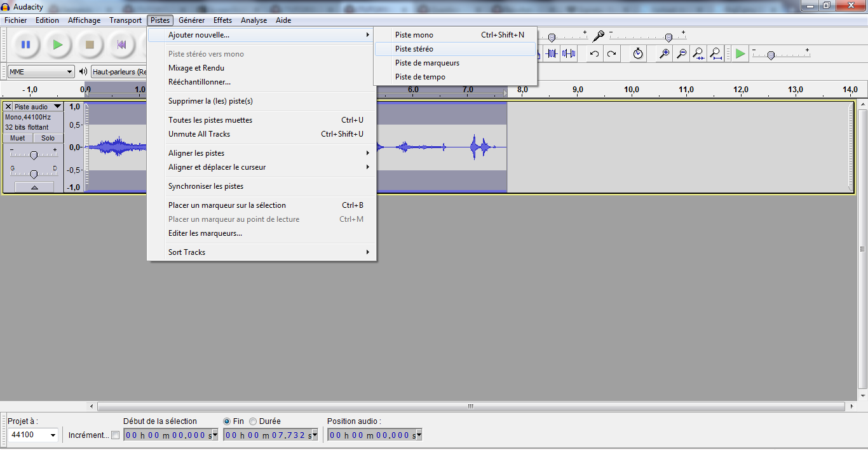
Task: Click the Fit Project zoom icon
Action: [x=715, y=54]
